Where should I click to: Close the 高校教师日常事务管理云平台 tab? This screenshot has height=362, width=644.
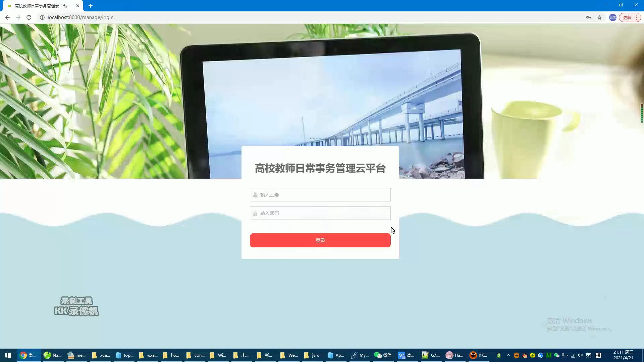[x=78, y=6]
